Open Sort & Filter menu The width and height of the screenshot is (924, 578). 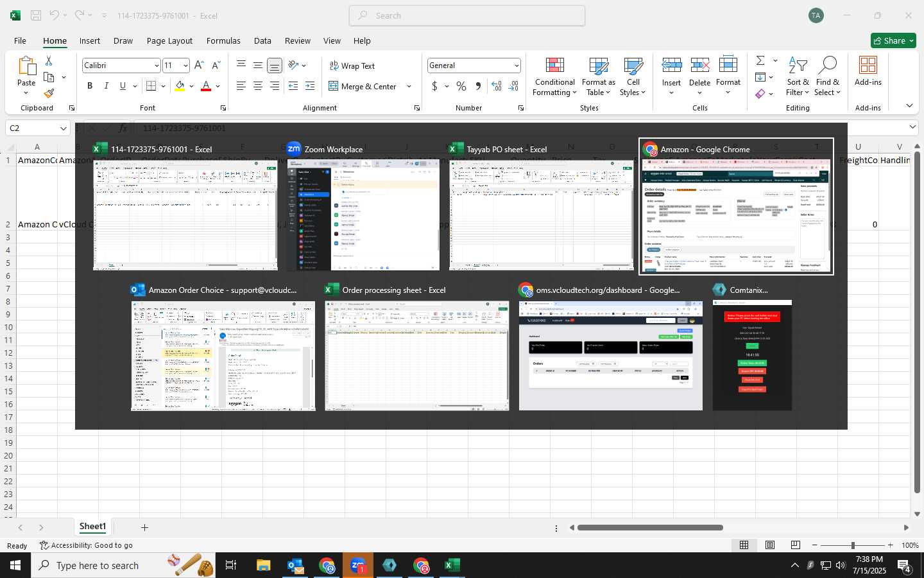click(x=798, y=77)
